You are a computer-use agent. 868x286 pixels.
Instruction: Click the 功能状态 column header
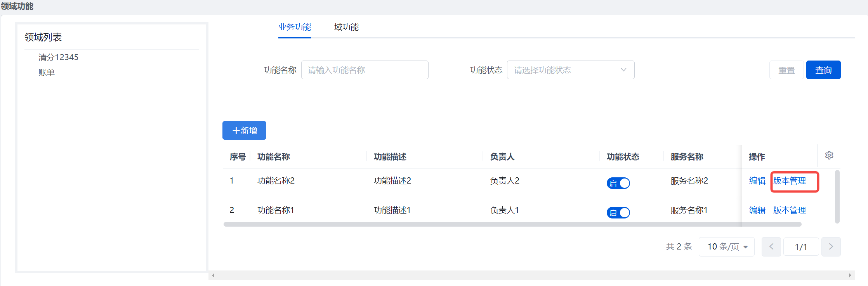[623, 157]
